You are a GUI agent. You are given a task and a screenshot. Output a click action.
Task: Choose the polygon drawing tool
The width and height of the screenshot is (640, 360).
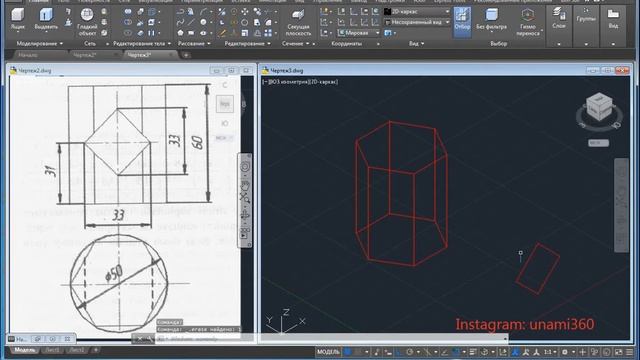181,33
